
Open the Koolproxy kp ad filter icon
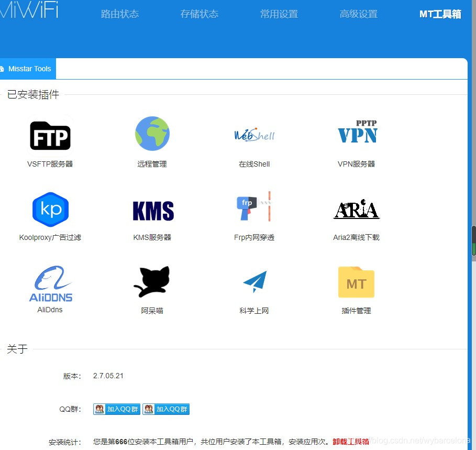(50, 209)
